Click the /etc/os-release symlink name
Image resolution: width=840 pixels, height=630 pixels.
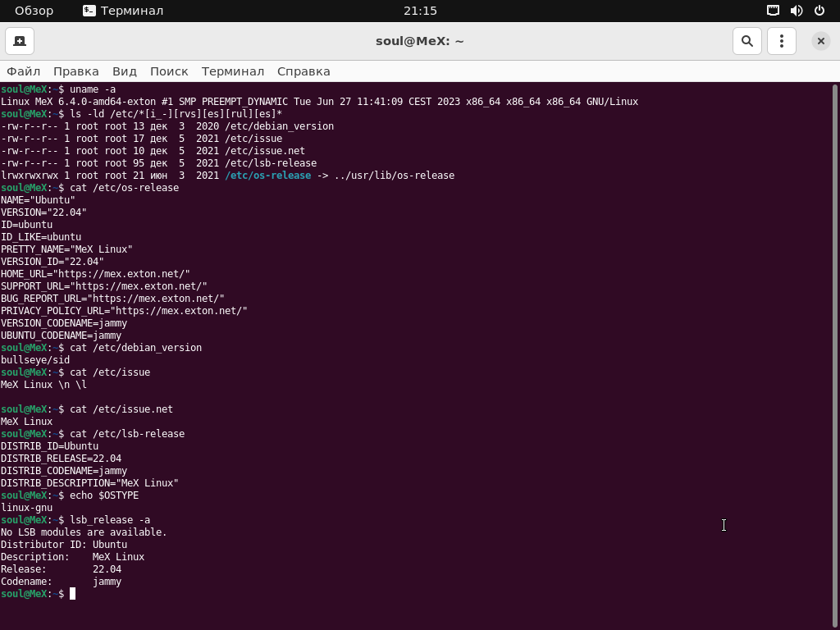268,176
